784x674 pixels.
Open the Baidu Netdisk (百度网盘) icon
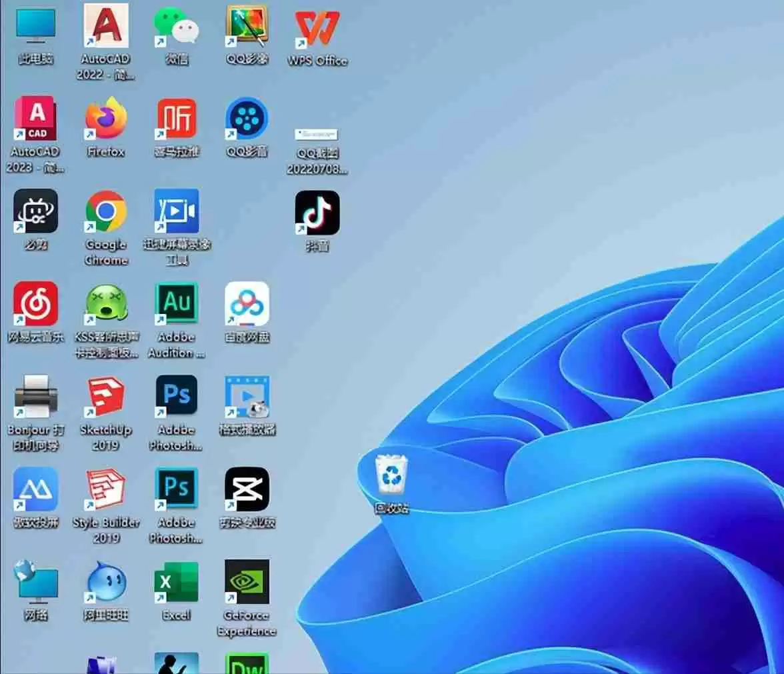click(x=247, y=304)
